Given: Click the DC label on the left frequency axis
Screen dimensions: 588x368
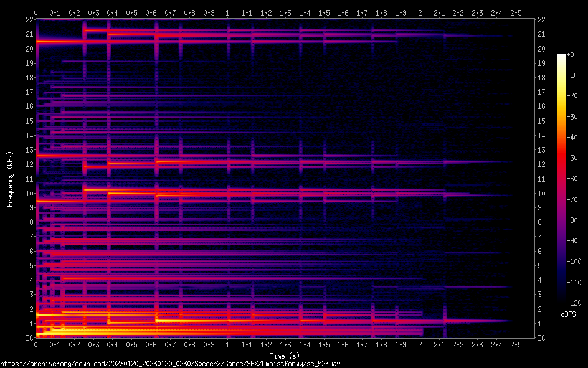Looking at the screenshot, I should pos(29,338).
